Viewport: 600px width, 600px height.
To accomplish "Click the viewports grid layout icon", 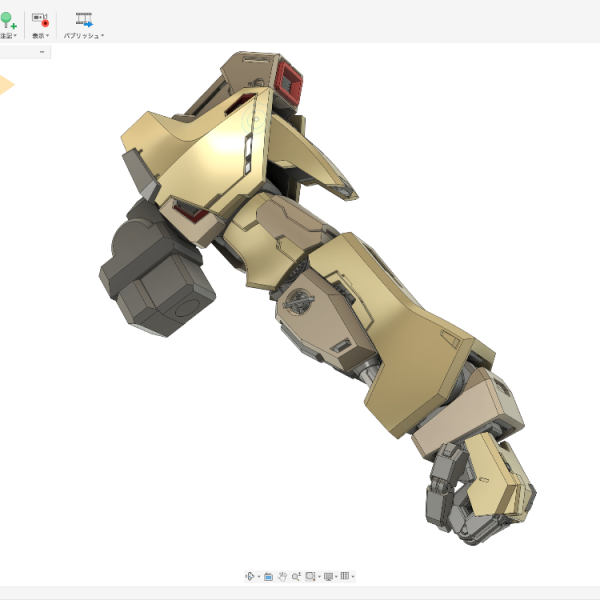I will click(x=345, y=576).
